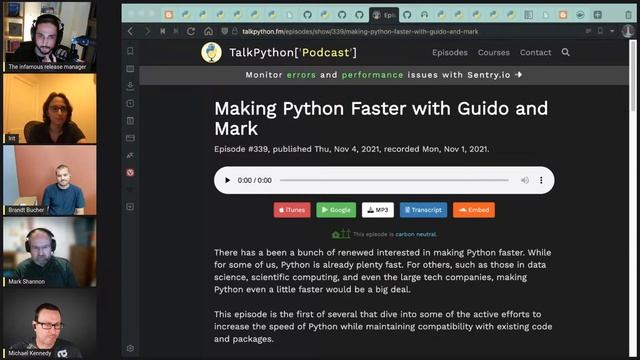Click the talkpython.fm address bar URL

[x=360, y=31]
